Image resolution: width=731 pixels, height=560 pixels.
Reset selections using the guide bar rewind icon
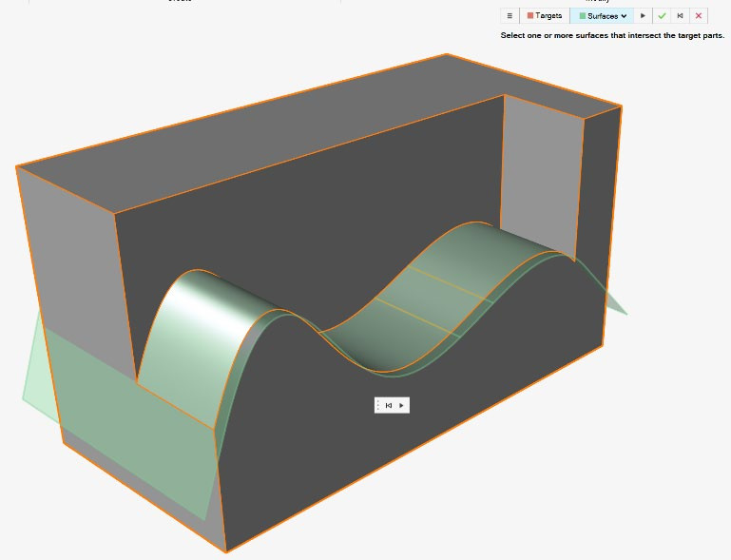(681, 16)
